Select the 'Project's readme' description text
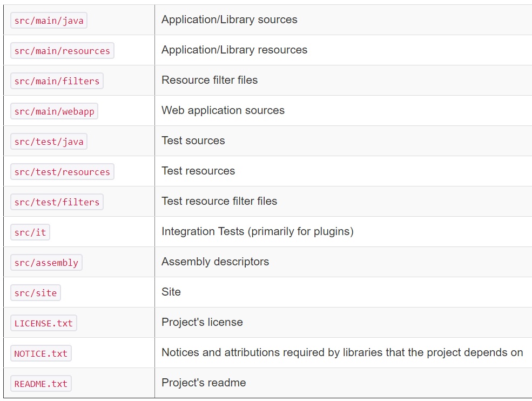Image resolution: width=532 pixels, height=401 pixels. (204, 383)
